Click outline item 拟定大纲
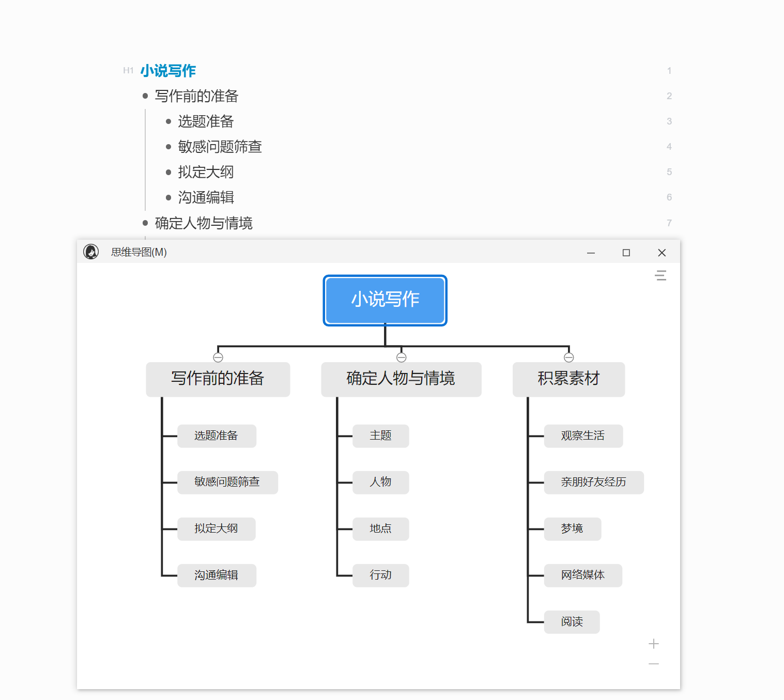 (x=206, y=172)
